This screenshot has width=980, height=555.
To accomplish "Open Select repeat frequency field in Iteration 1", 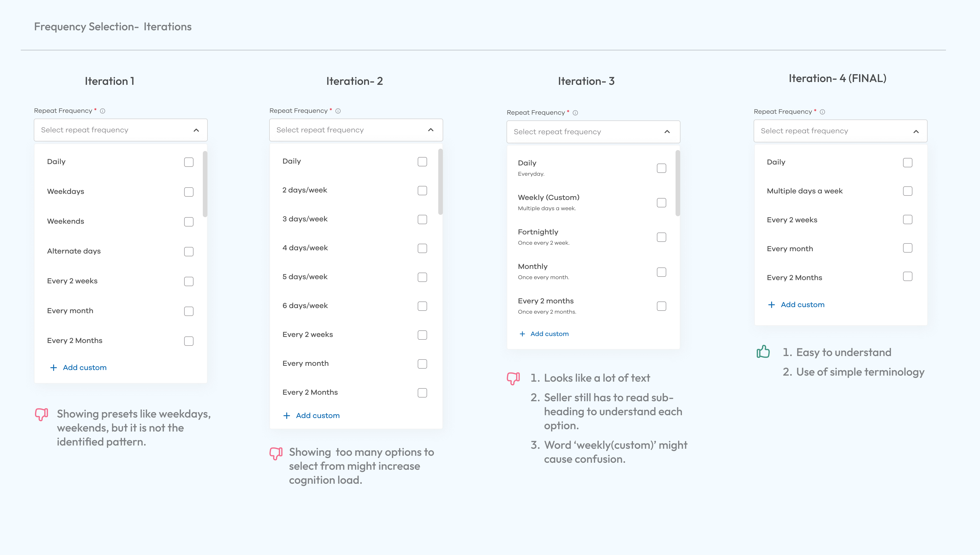I will pos(121,130).
